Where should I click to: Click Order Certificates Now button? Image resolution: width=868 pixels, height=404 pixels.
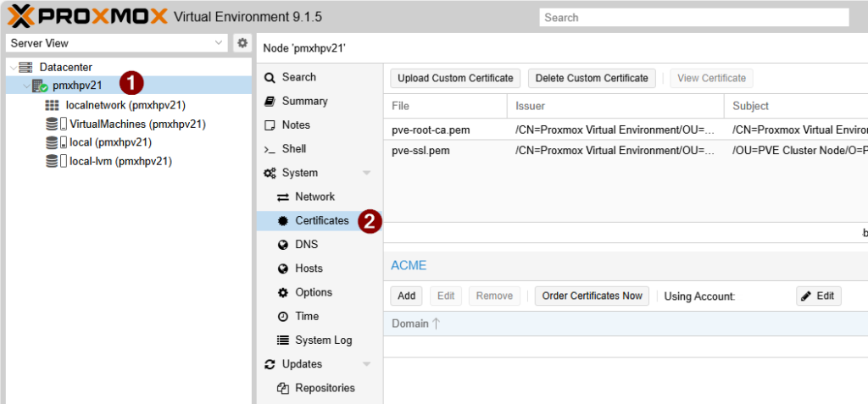point(592,296)
